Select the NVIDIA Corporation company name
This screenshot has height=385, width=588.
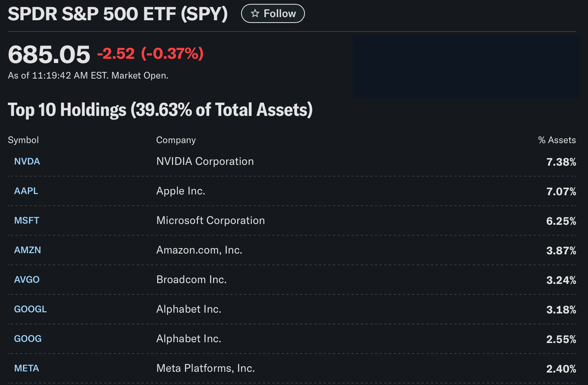click(x=205, y=161)
